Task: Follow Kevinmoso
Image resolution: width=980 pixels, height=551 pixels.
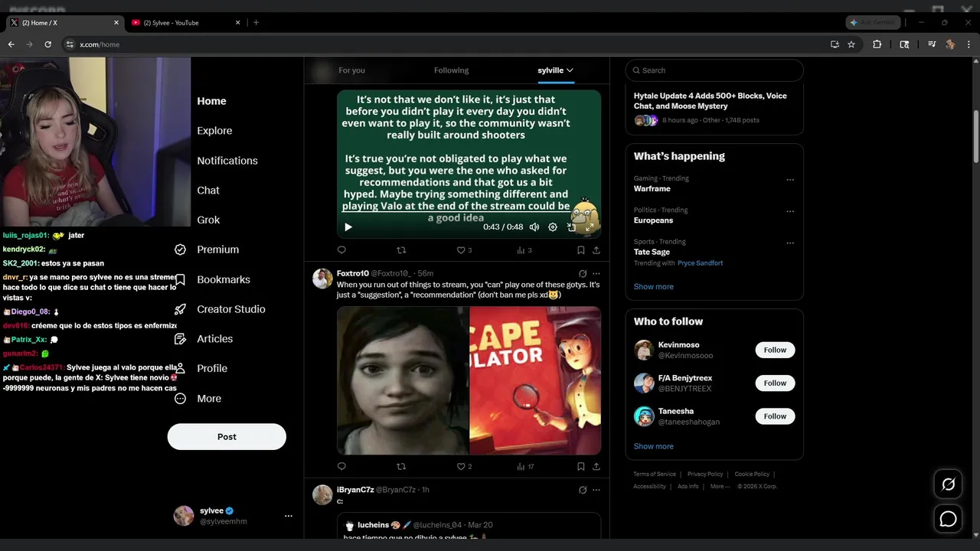Action: tap(775, 350)
